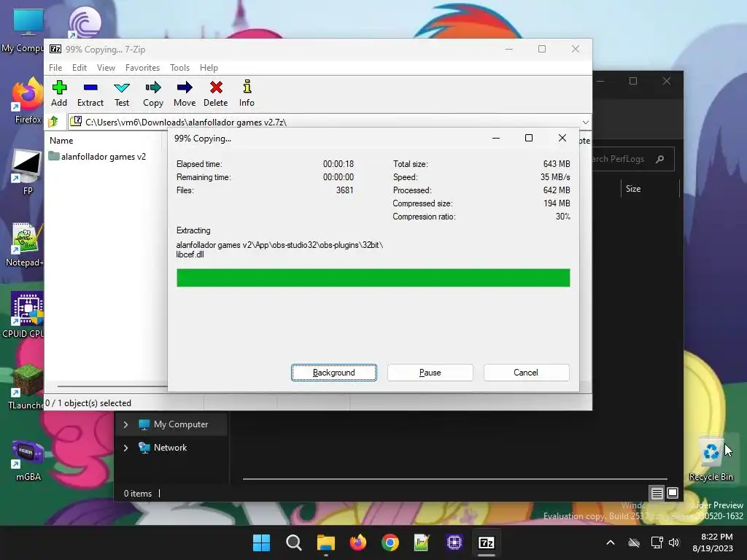
Task: Click the Add toolbar icon in 7-Zip
Action: click(x=59, y=93)
